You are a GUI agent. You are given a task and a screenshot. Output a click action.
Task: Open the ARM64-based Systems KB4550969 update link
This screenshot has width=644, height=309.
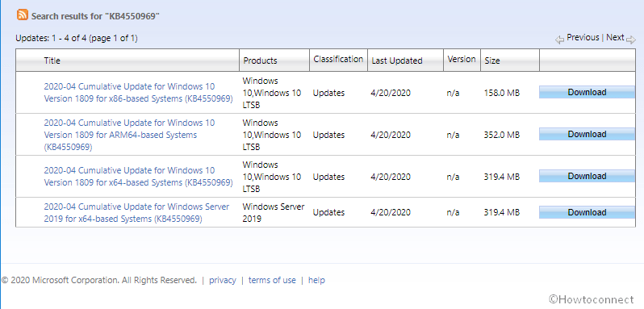129,135
